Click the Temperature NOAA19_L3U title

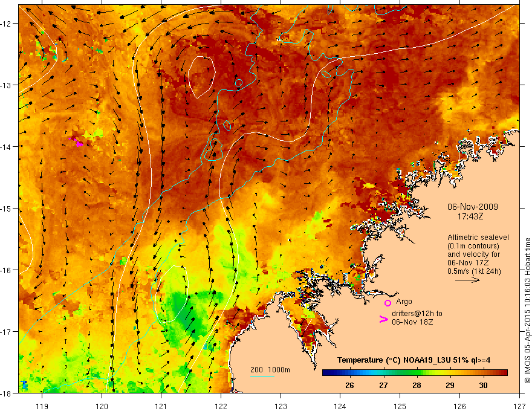tap(414, 360)
